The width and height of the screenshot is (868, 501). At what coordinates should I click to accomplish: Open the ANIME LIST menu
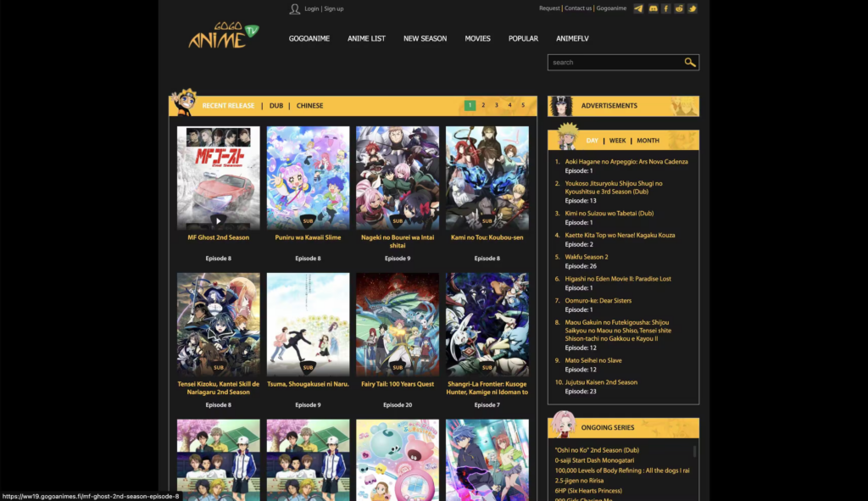[x=366, y=39]
